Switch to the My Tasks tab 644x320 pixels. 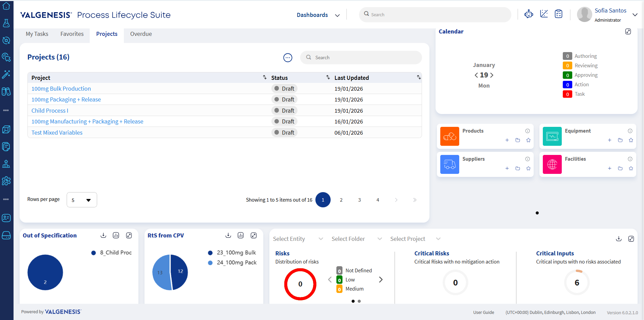(37, 34)
